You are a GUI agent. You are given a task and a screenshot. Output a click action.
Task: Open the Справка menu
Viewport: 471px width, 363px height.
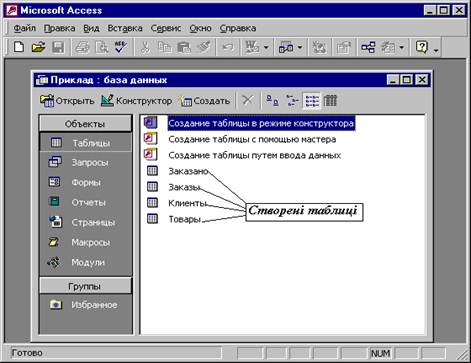[x=238, y=28]
